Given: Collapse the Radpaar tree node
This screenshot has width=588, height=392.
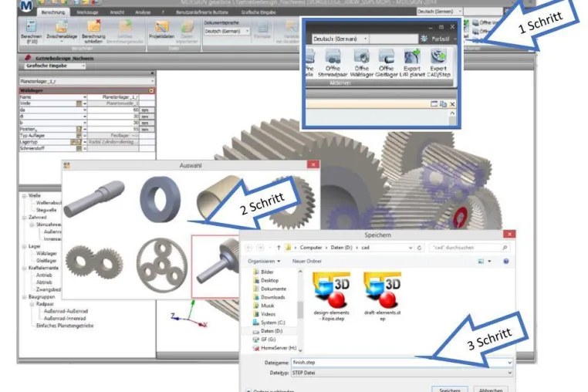Looking at the screenshot, I should [x=32, y=304].
